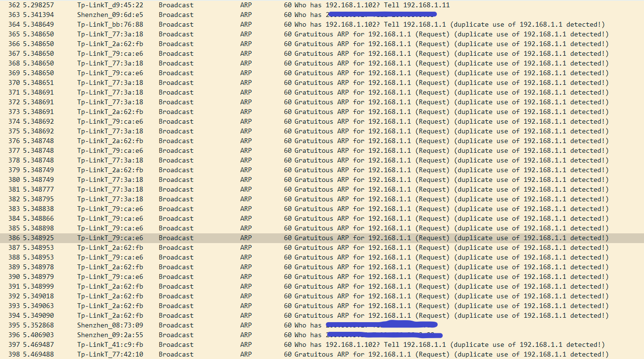The width and height of the screenshot is (644, 359).
Task: Select packet number 365 row
Action: pos(322,34)
